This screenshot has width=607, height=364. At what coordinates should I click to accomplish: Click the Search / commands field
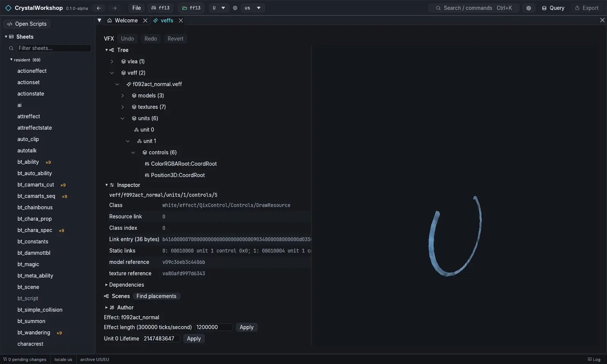[474, 8]
